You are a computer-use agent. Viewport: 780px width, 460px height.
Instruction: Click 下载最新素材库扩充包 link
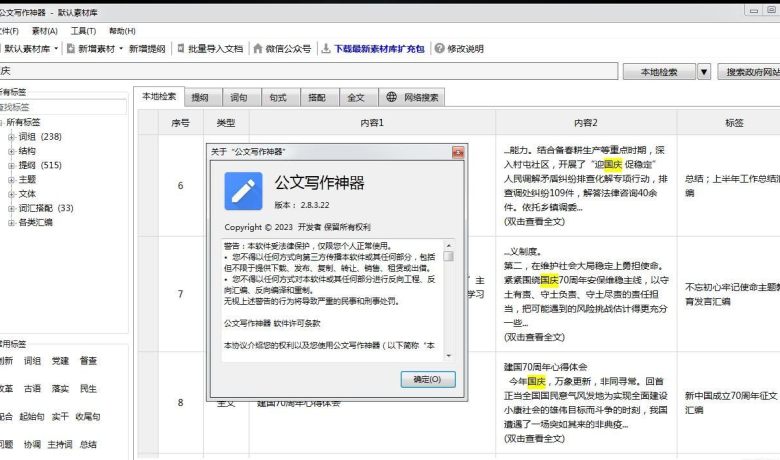(379, 49)
